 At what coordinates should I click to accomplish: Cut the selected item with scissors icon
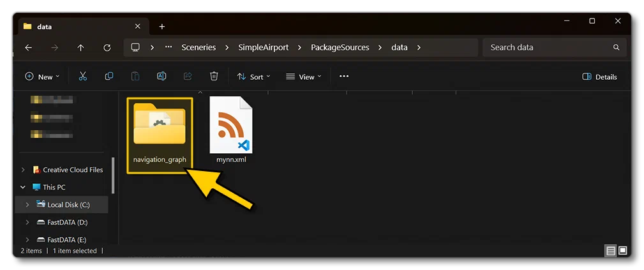83,77
